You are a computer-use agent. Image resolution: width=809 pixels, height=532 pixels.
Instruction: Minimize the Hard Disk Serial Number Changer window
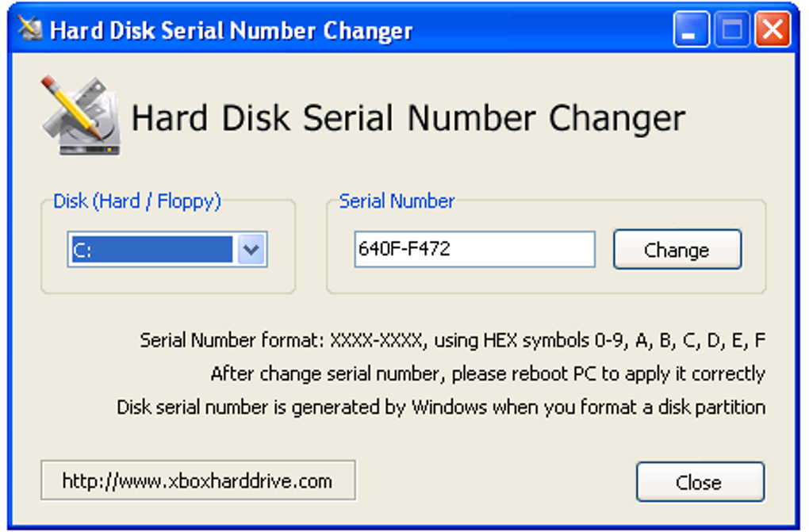(x=692, y=32)
